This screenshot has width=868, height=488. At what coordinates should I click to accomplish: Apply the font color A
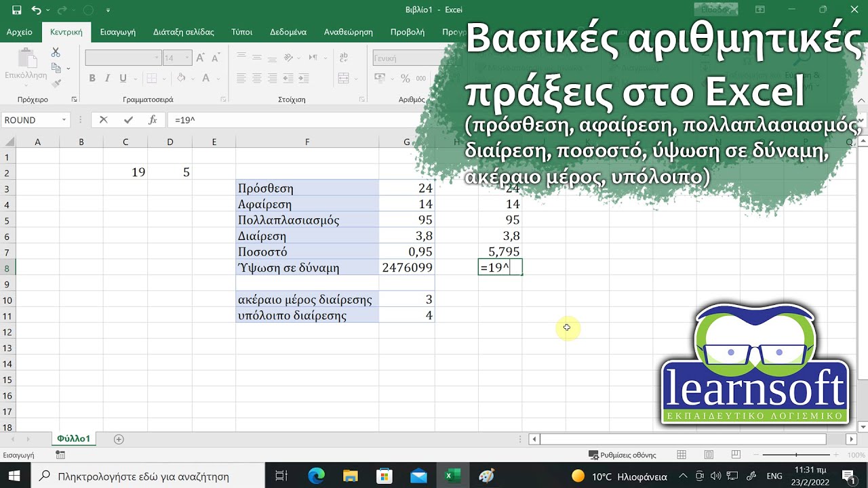click(x=206, y=78)
